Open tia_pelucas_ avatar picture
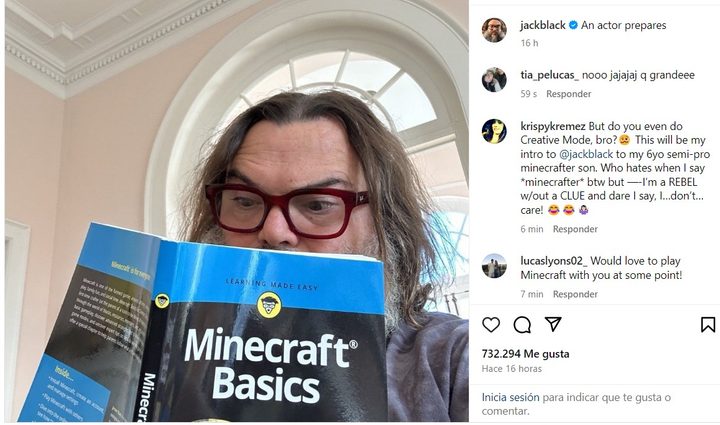The height and width of the screenshot is (425, 720). click(x=494, y=79)
